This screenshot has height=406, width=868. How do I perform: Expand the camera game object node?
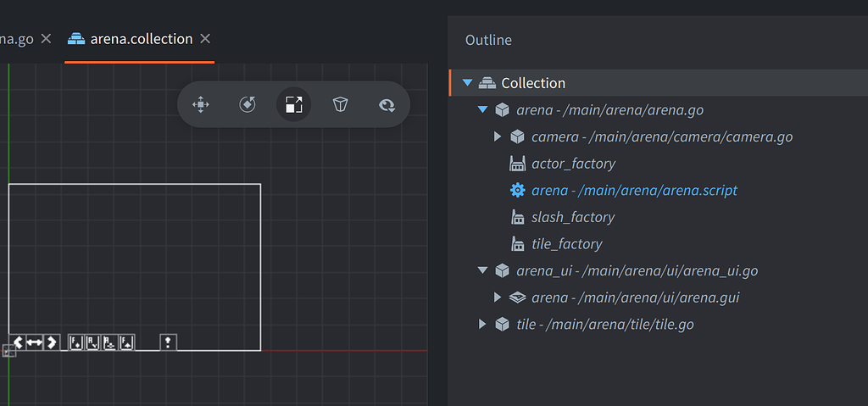coord(498,136)
